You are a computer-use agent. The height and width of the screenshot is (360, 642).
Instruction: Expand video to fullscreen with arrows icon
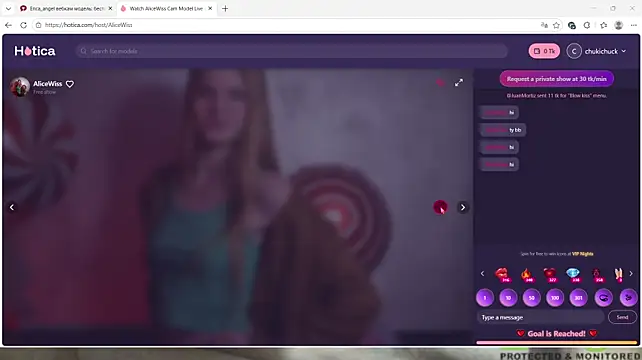click(x=459, y=83)
